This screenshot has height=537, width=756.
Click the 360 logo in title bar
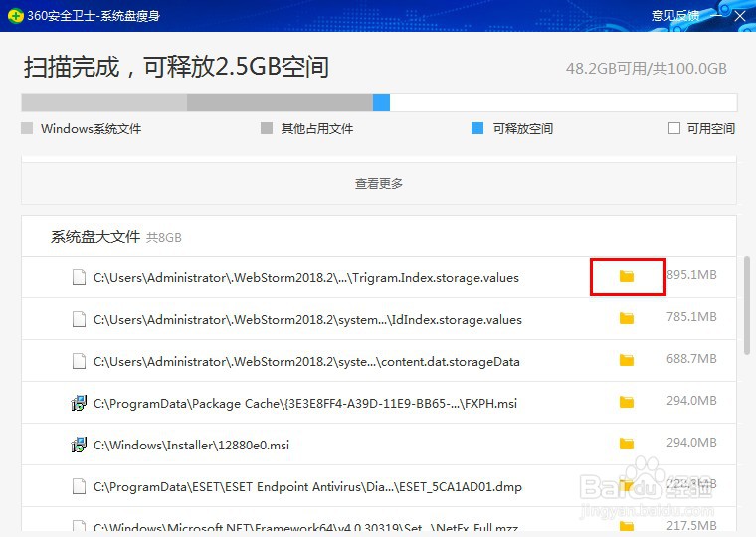16,16
